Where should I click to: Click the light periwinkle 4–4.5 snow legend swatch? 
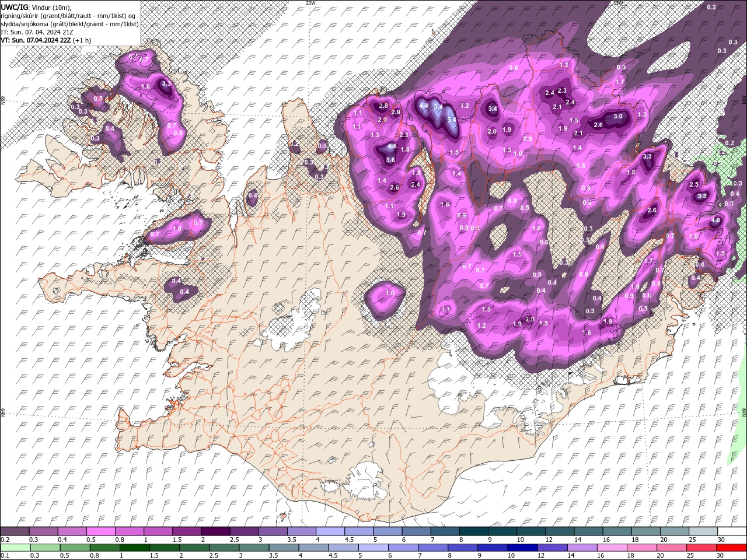click(x=330, y=531)
